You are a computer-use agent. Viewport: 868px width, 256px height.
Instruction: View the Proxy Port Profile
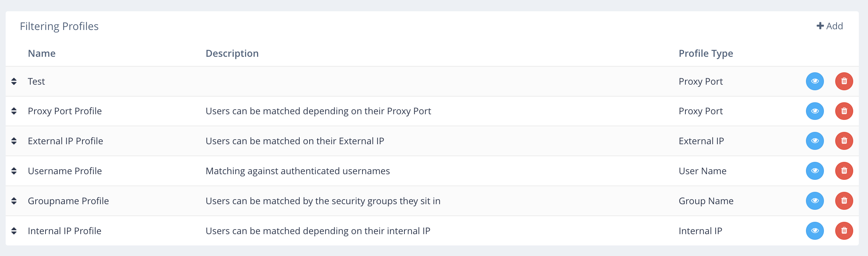tap(815, 111)
